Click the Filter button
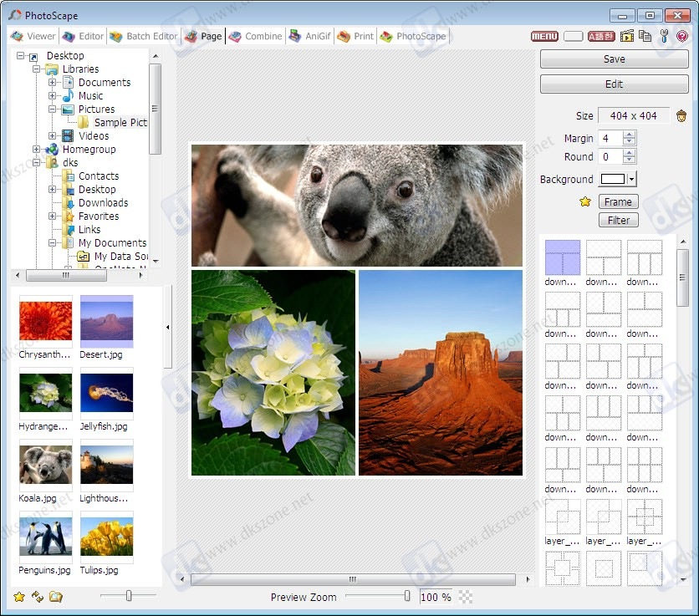 (618, 220)
